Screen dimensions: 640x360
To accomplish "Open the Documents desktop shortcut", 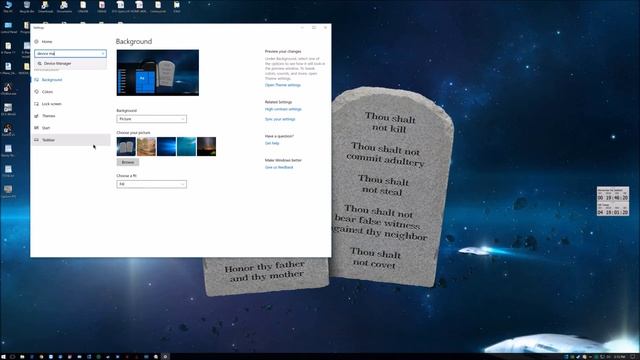I will [x=64, y=7].
